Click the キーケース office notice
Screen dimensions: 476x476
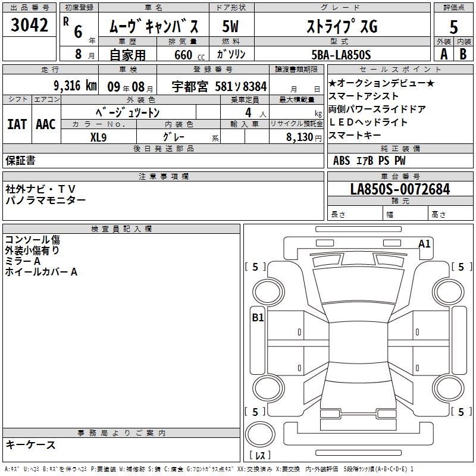coord(31,444)
